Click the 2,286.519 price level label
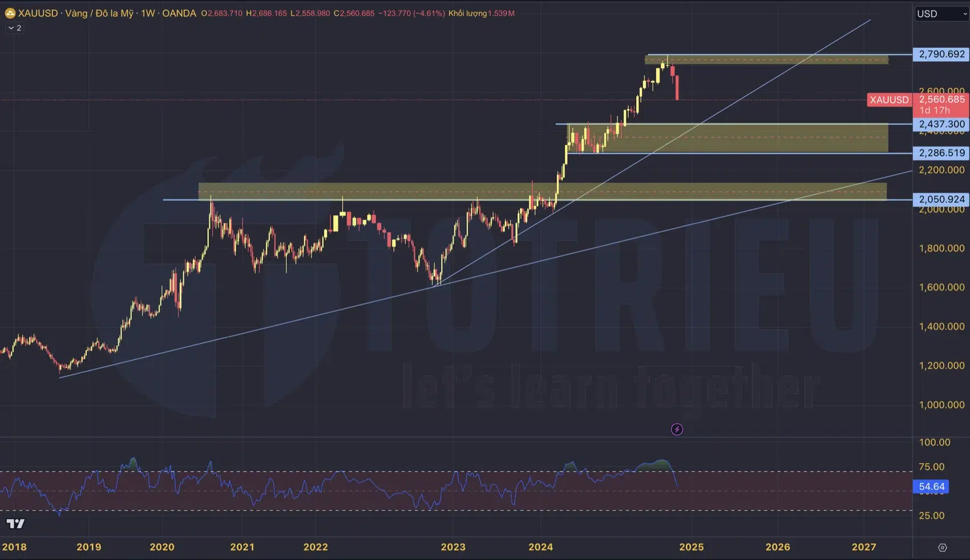970x560 pixels. click(x=941, y=153)
